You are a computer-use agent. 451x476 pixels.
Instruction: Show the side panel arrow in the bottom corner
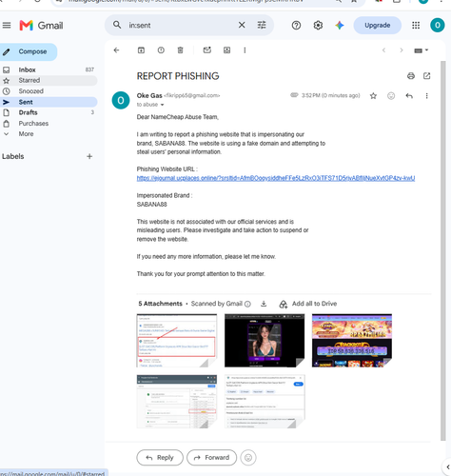(448, 467)
